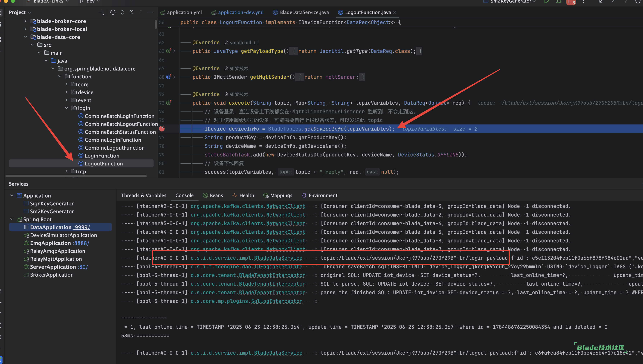The width and height of the screenshot is (643, 364).
Task: Toggle breakpoint on the deviceInfo line
Action: pyautogui.click(x=162, y=129)
